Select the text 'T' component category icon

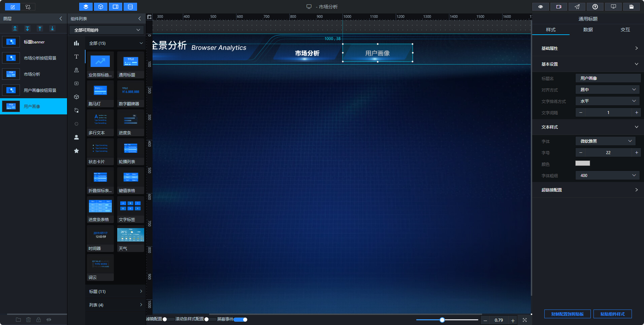pyautogui.click(x=76, y=57)
